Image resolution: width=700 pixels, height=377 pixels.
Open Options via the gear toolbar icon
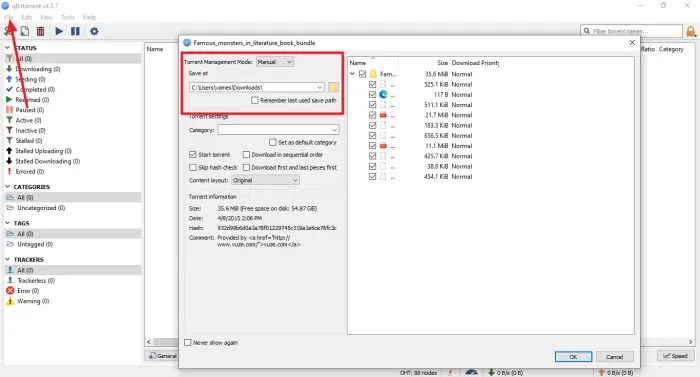coord(94,31)
